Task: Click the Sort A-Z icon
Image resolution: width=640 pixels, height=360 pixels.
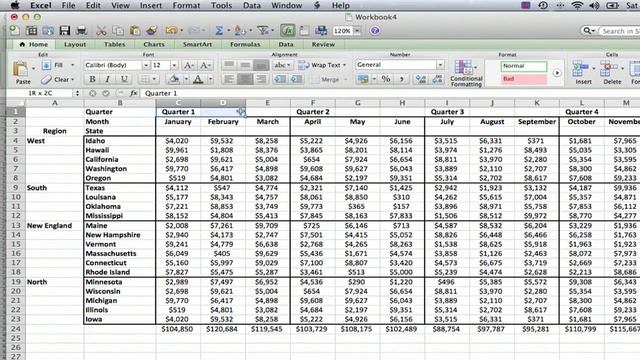Action: point(240,31)
